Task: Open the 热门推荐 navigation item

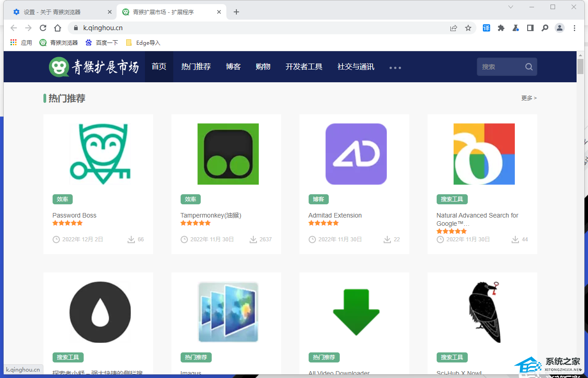Action: point(196,67)
